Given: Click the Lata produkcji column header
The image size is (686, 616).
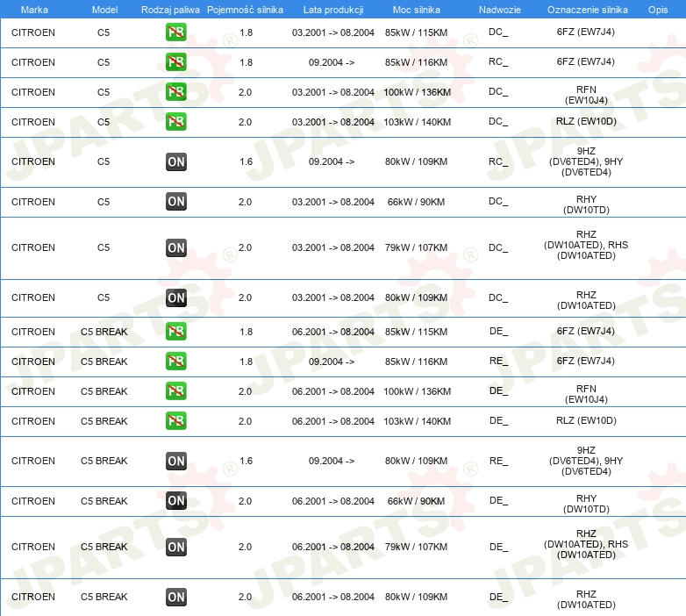Looking at the screenshot, I should tap(333, 10).
